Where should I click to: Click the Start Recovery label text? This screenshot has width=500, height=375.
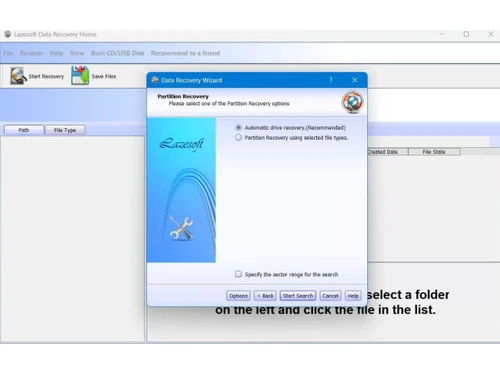tap(46, 76)
